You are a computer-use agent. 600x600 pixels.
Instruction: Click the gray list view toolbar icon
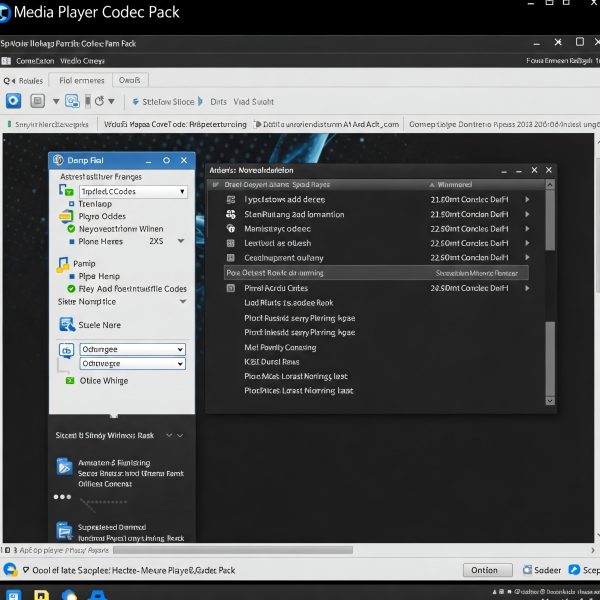click(38, 101)
